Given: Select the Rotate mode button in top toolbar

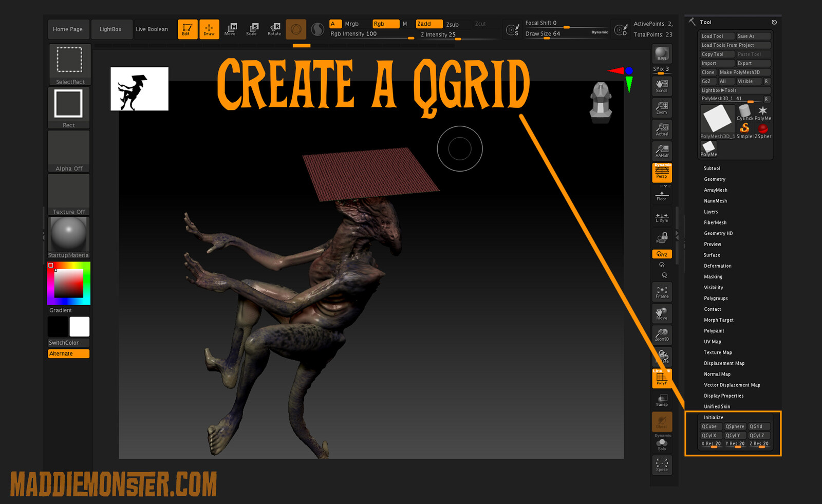Looking at the screenshot, I should click(x=274, y=29).
